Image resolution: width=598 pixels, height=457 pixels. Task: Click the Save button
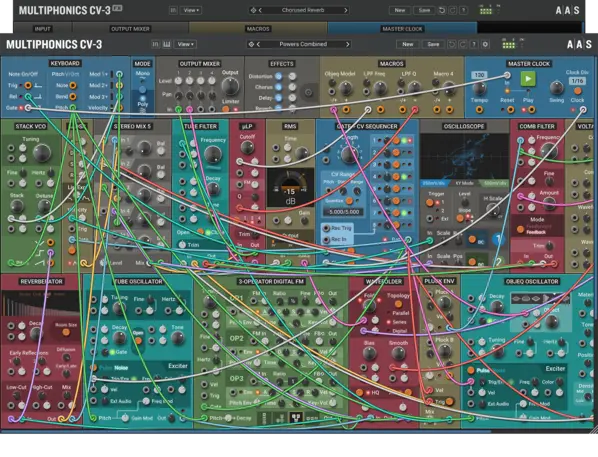coord(433,44)
